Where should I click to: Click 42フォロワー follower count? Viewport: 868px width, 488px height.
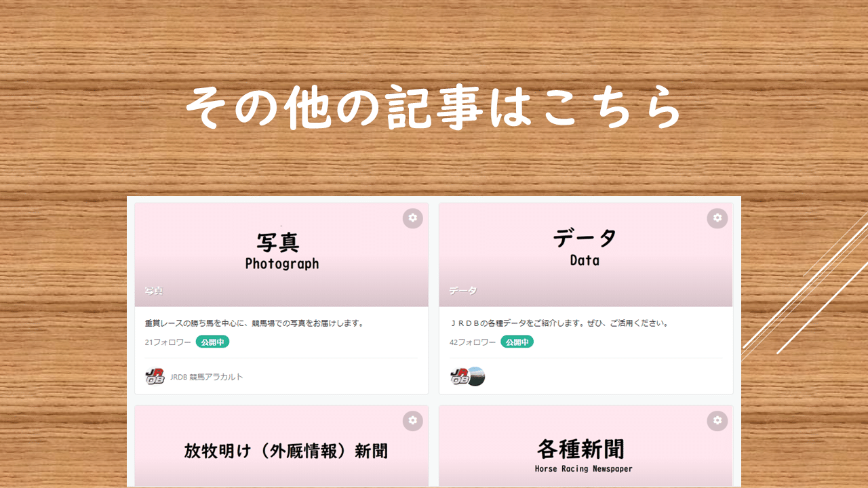(473, 342)
